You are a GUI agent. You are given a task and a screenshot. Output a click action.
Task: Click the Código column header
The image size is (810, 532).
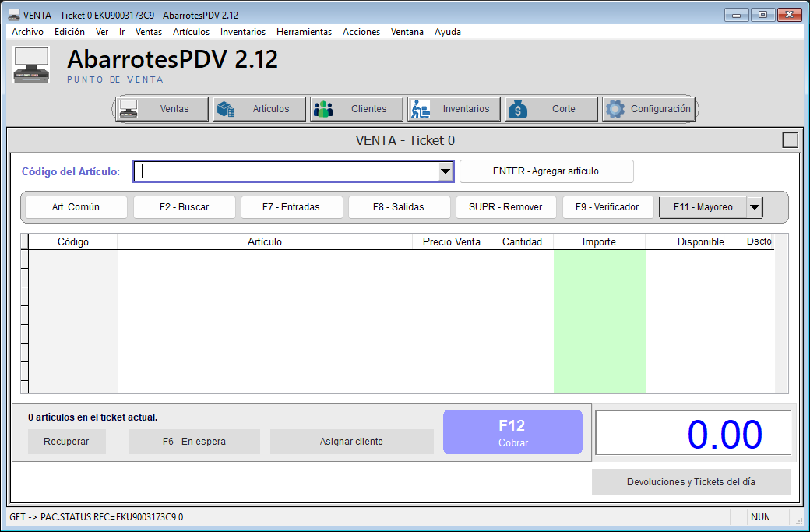click(73, 241)
